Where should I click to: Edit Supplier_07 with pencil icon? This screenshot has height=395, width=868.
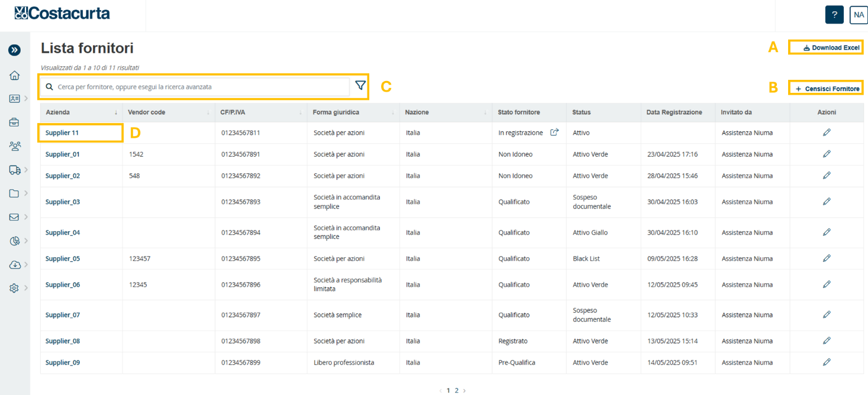click(x=827, y=315)
